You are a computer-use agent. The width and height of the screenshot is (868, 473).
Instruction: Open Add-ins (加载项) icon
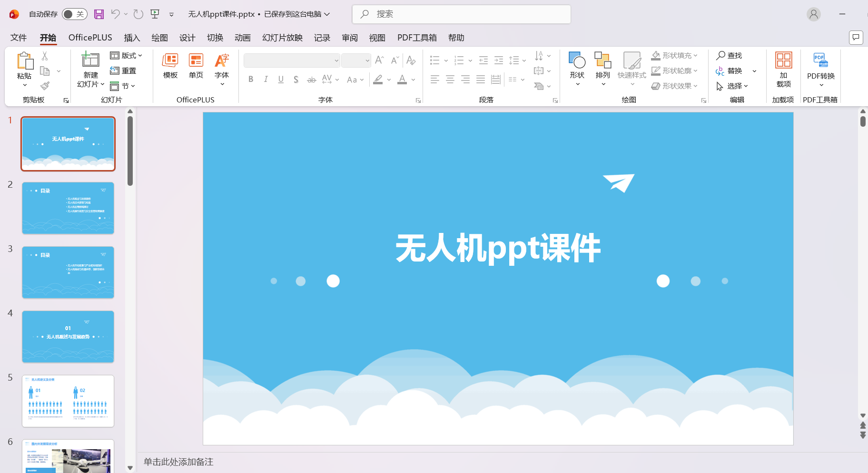[784, 70]
